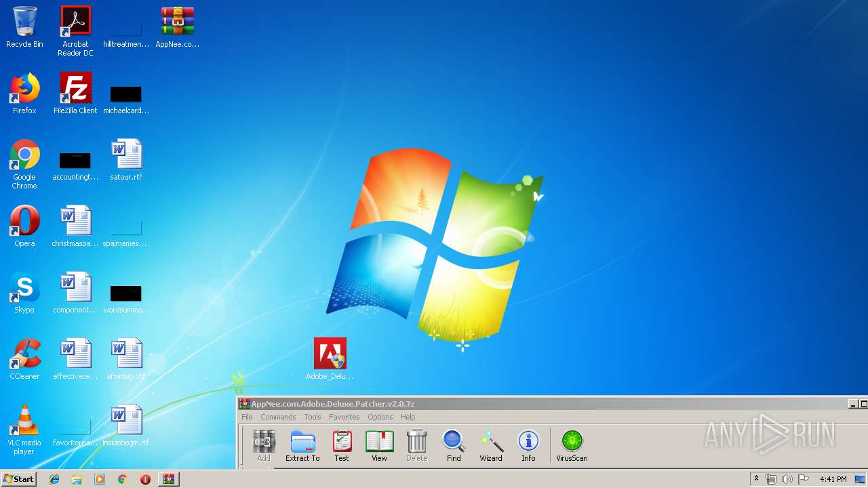This screenshot has width=868, height=488.
Task: Click Extract To in WinRAR toolbar
Action: click(x=302, y=446)
